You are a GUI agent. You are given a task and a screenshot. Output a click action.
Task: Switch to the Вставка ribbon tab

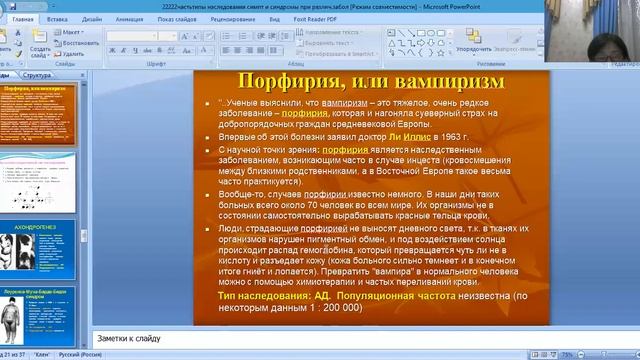(57, 19)
